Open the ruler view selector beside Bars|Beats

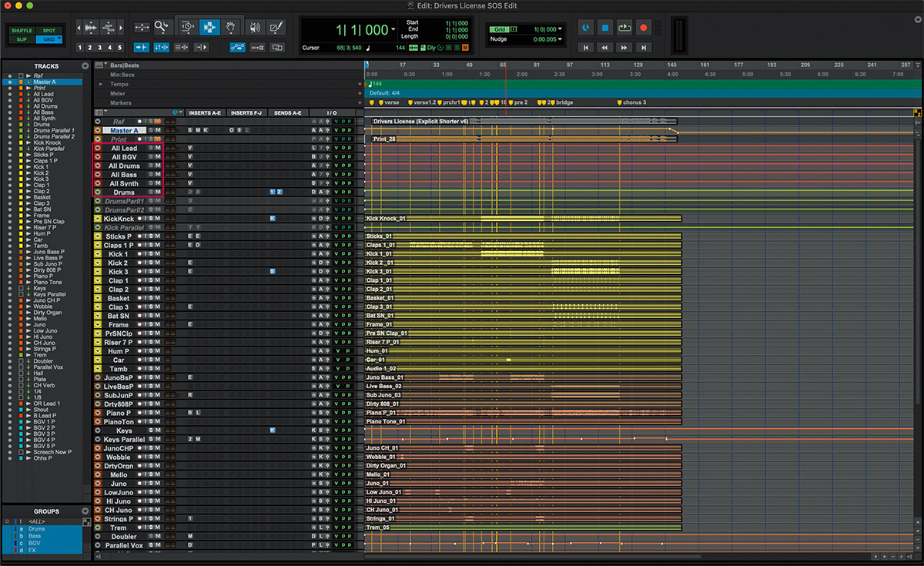[x=99, y=65]
